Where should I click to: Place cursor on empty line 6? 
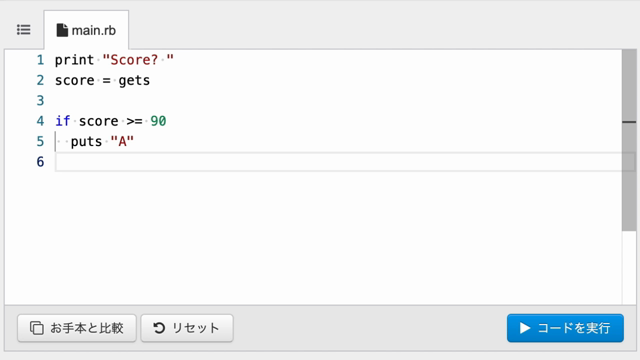pyautogui.click(x=339, y=162)
